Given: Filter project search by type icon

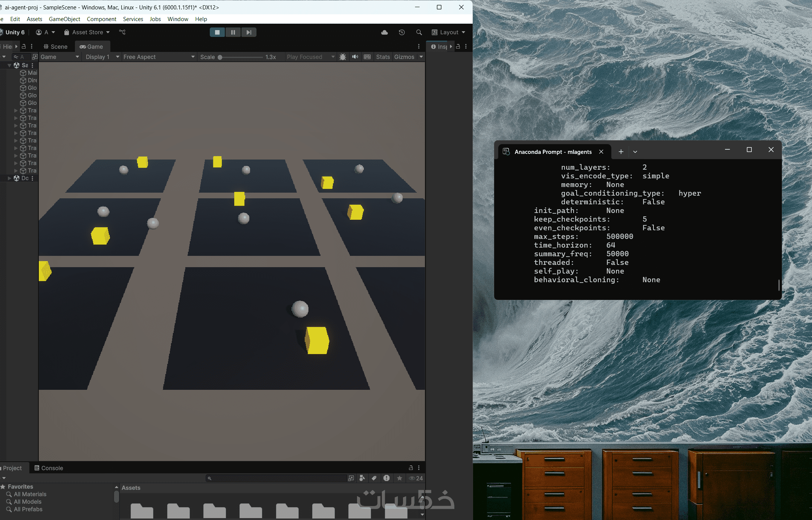Looking at the screenshot, I should (x=362, y=478).
